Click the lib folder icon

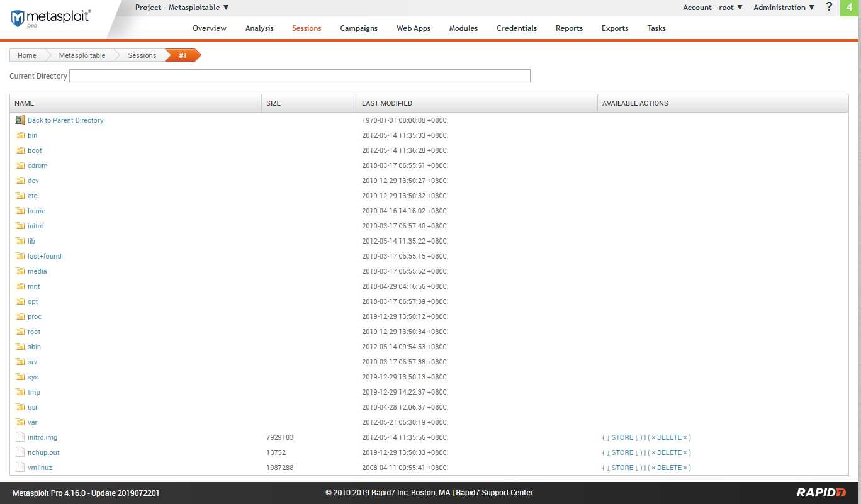pos(20,241)
